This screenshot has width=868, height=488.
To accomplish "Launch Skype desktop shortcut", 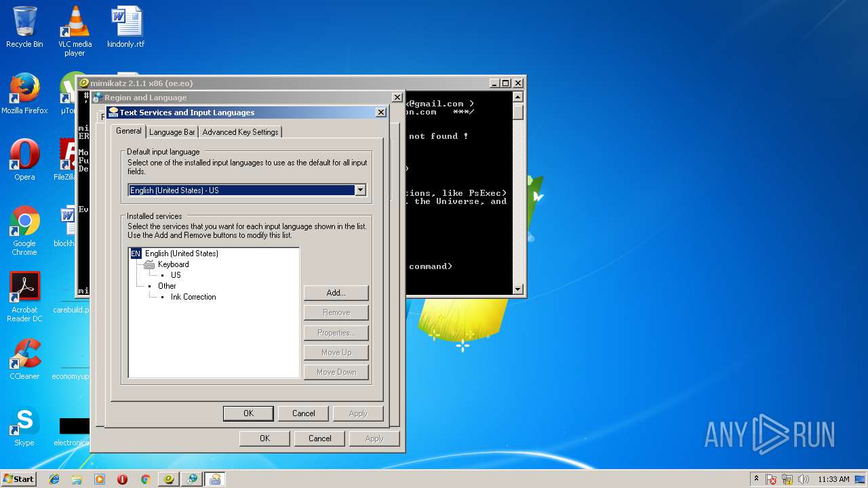I will [24, 426].
